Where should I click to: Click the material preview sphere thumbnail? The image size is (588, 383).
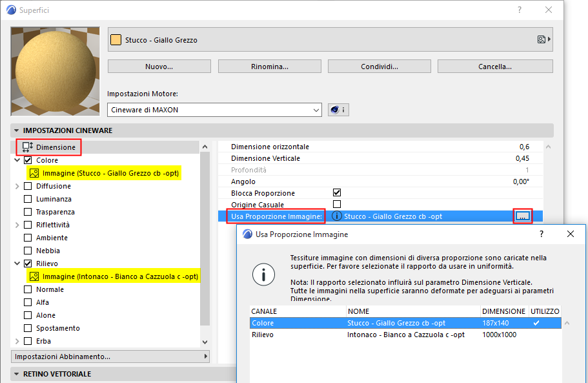55,71
